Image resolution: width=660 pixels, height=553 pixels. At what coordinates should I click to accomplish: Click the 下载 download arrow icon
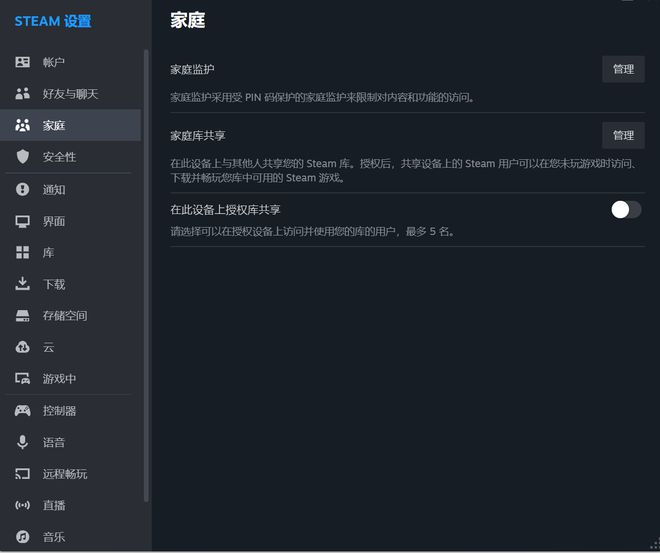[x=22, y=284]
